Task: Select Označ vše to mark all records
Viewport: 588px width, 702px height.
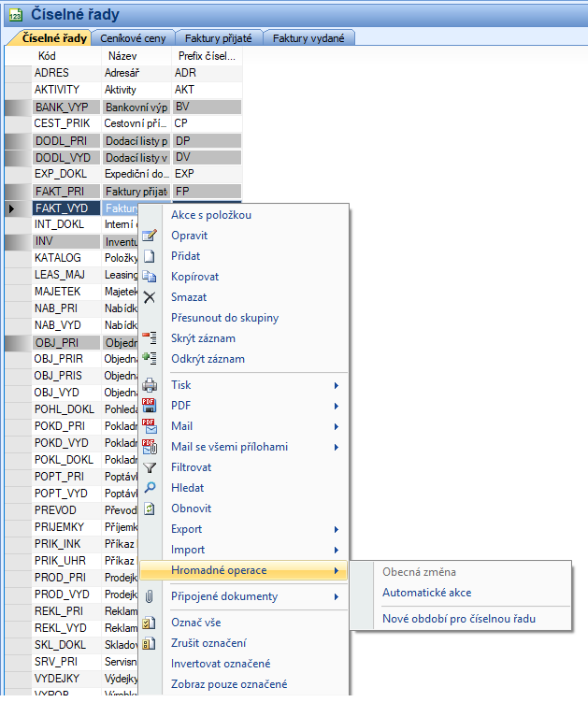Action: tap(195, 623)
